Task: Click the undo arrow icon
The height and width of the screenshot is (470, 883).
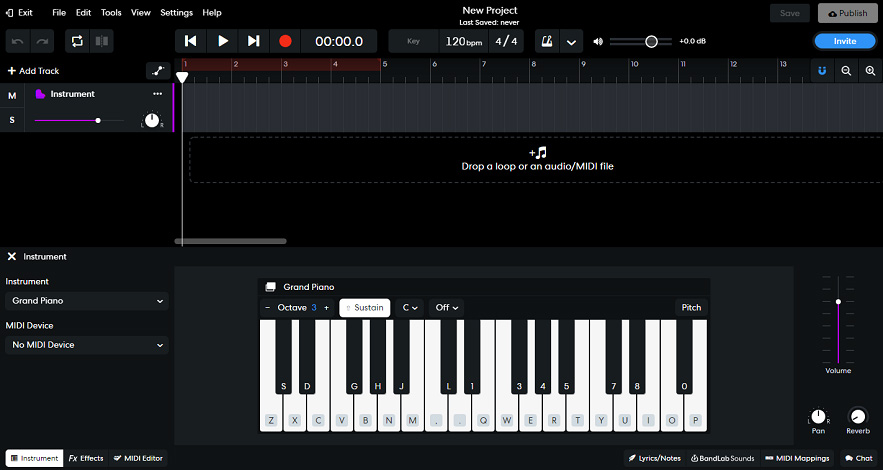Action: (x=17, y=41)
